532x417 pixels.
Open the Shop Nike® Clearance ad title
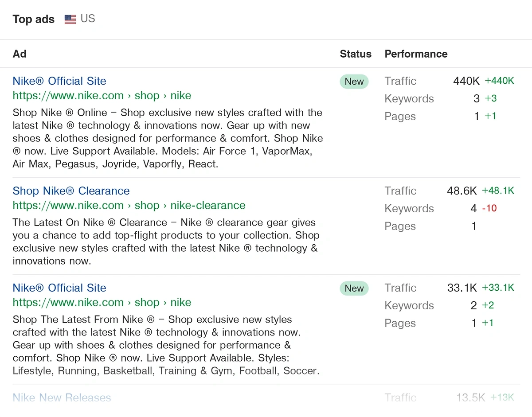[x=71, y=191]
